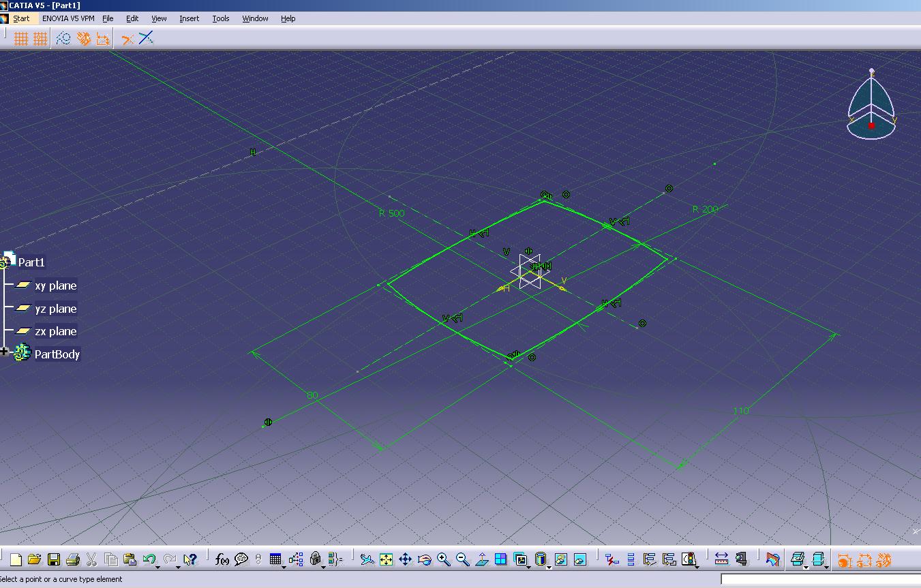This screenshot has height=588, width=921.
Task: Create Multi-View window layout
Action: pos(500,559)
